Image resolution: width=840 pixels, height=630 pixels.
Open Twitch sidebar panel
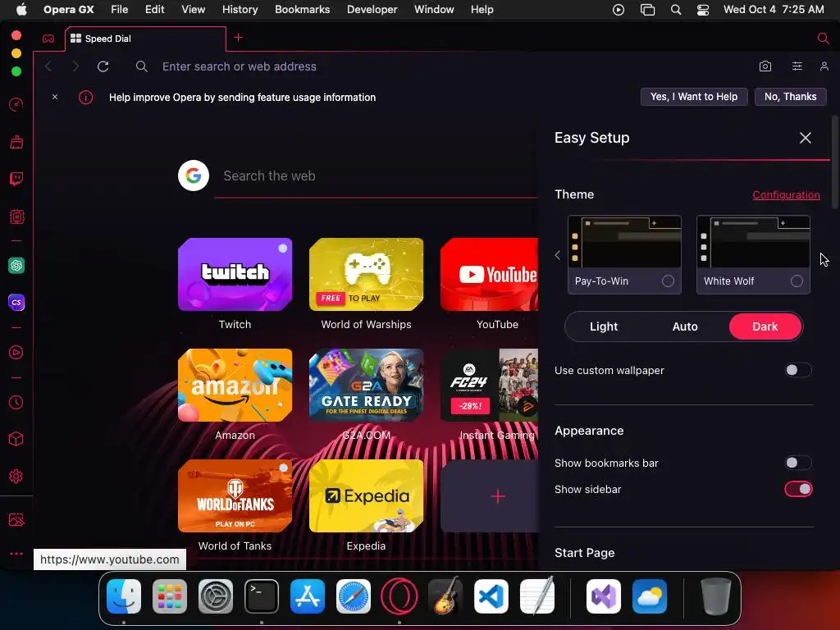16,179
